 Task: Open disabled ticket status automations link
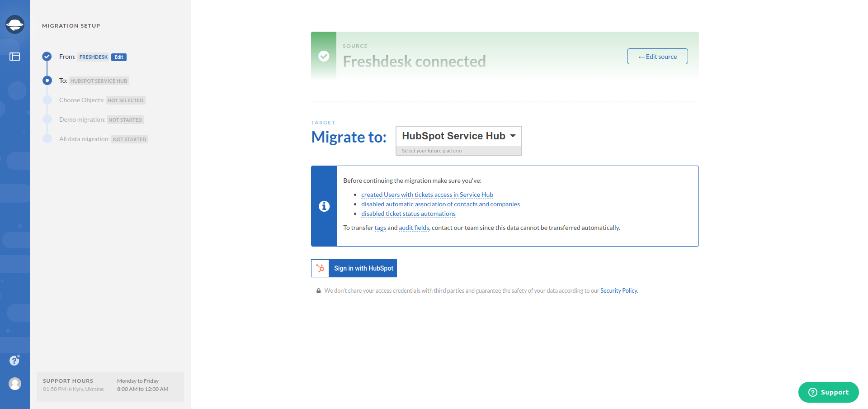408,214
